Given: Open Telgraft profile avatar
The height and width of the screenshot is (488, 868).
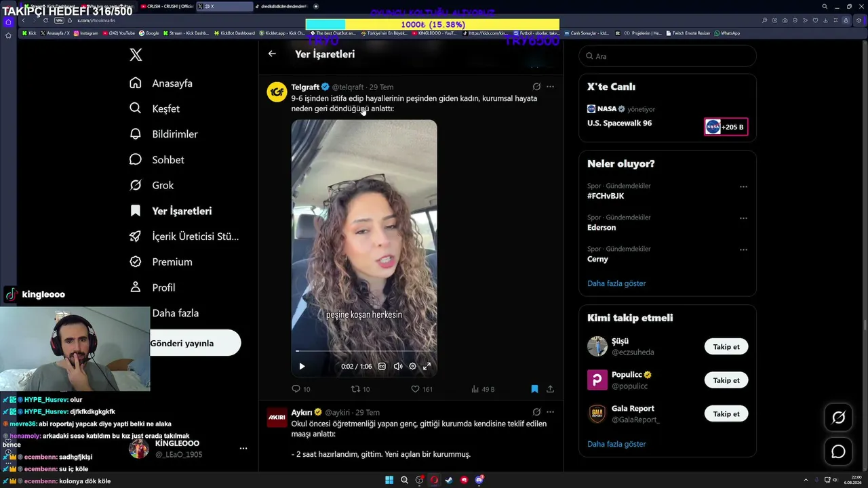Looking at the screenshot, I should (x=277, y=92).
